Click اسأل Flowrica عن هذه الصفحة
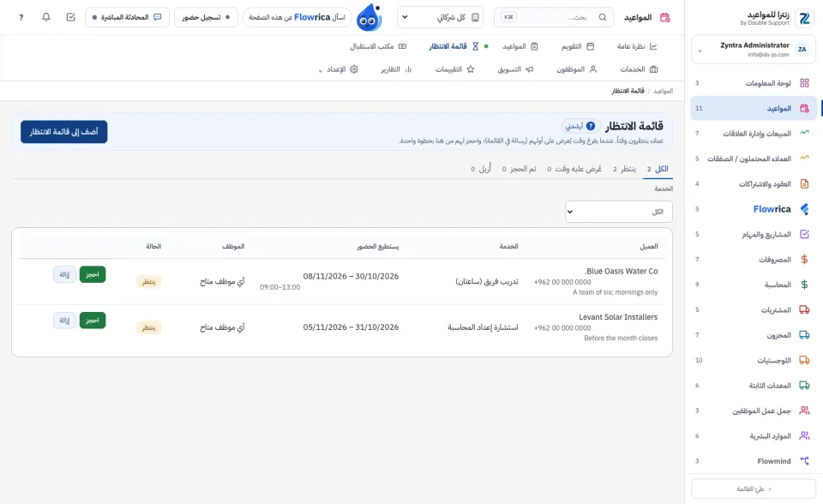This screenshot has height=504, width=823. click(x=297, y=17)
